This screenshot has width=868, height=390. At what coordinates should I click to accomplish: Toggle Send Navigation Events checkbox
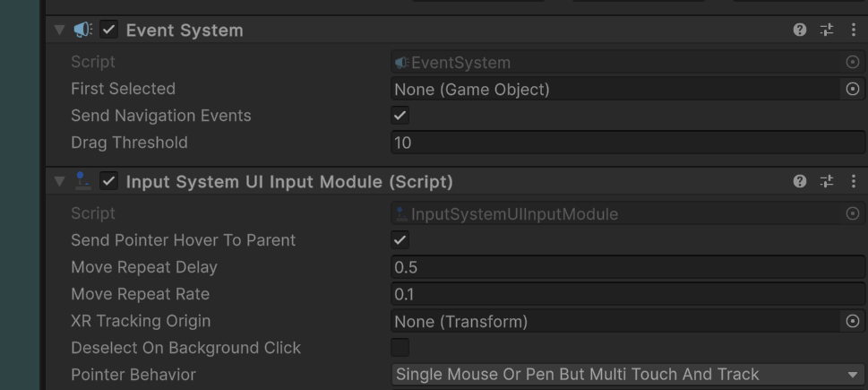pos(400,116)
